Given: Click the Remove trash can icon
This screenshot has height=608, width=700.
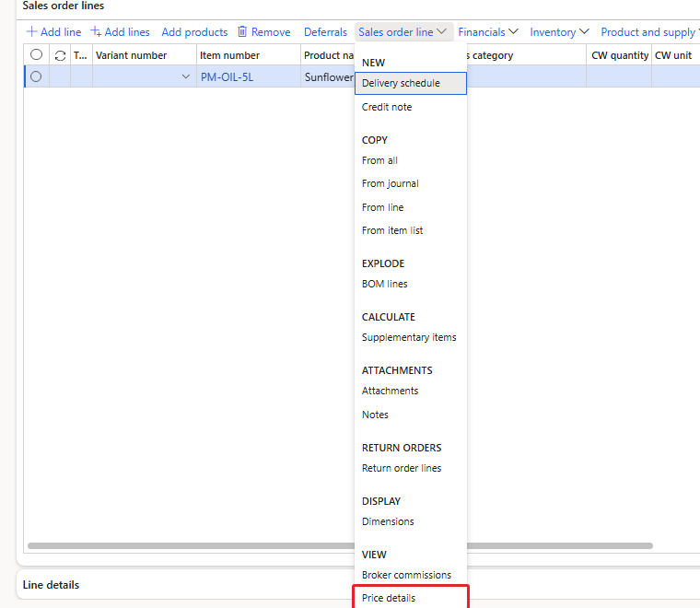Looking at the screenshot, I should 242,31.
